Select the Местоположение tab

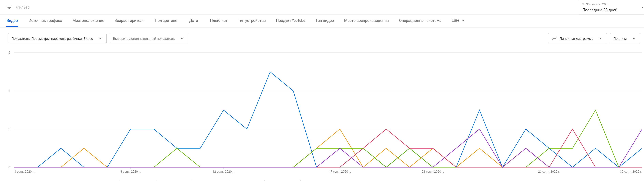coord(88,21)
